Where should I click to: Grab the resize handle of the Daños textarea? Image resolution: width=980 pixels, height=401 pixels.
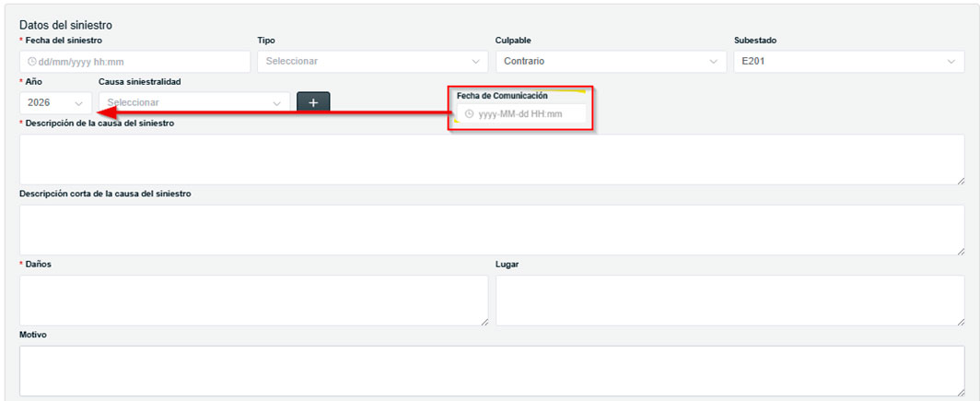point(484,321)
